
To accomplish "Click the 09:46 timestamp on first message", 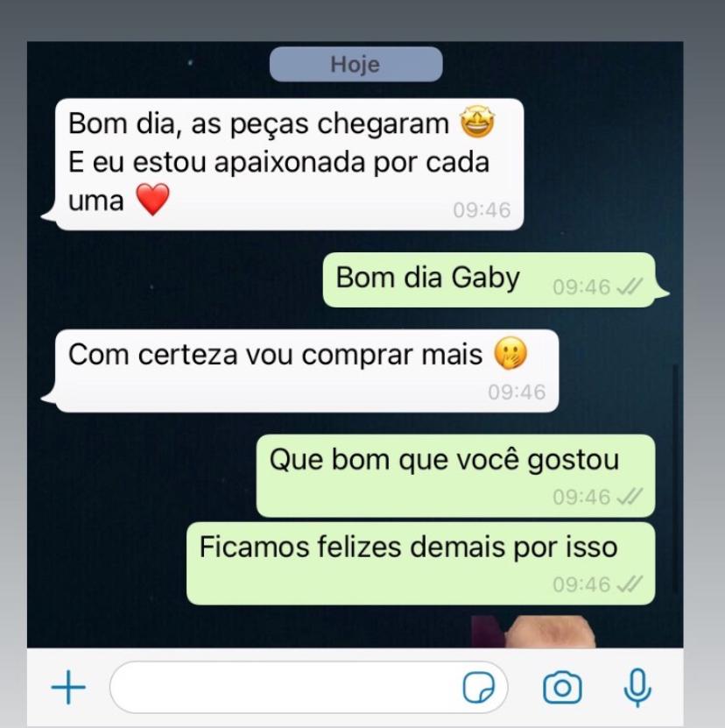I will (482, 210).
